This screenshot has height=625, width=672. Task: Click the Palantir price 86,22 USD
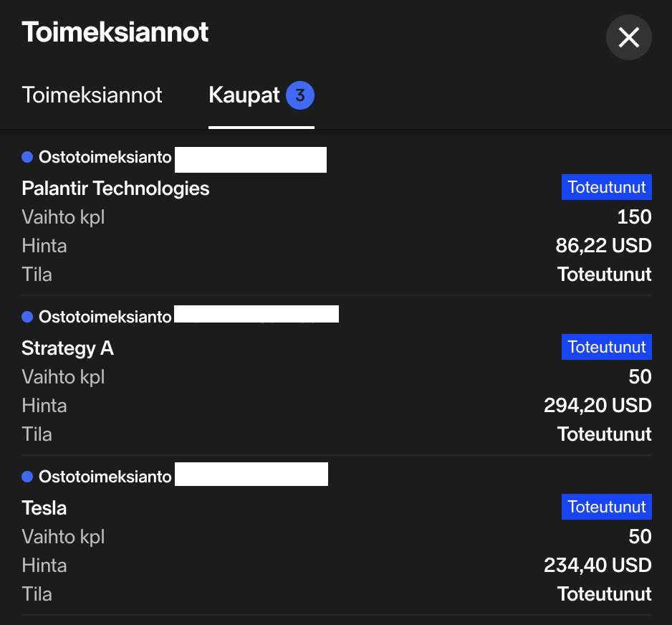(x=603, y=246)
